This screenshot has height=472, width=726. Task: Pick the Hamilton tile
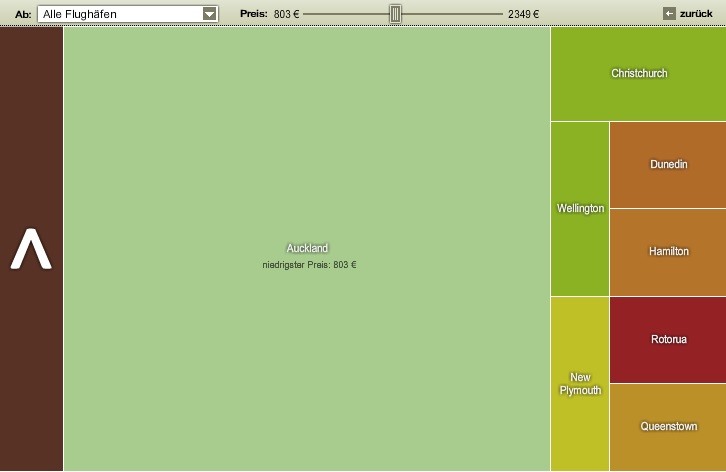coord(668,251)
